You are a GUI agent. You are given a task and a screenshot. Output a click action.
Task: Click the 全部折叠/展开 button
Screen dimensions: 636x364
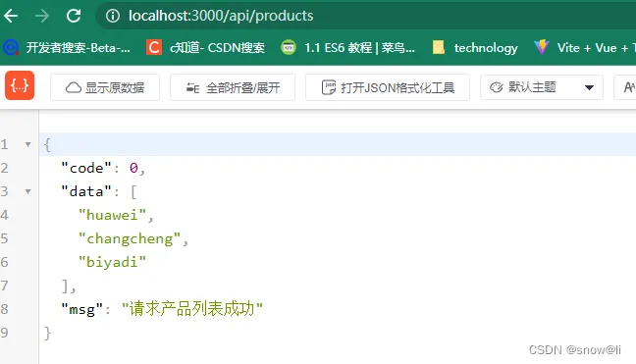click(233, 87)
